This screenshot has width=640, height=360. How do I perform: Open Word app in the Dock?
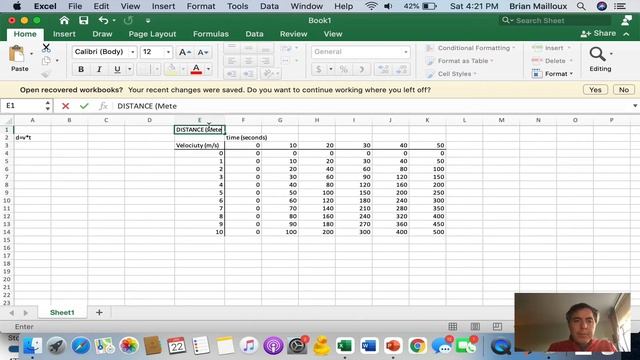point(369,346)
